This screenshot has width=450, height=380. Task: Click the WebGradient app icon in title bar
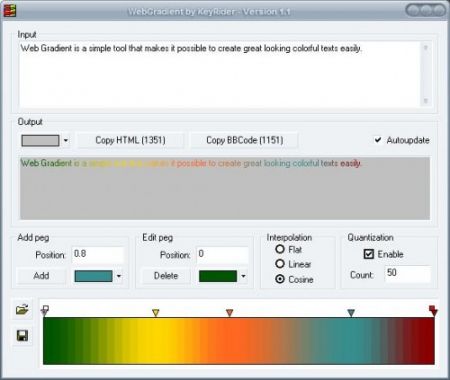(x=10, y=10)
